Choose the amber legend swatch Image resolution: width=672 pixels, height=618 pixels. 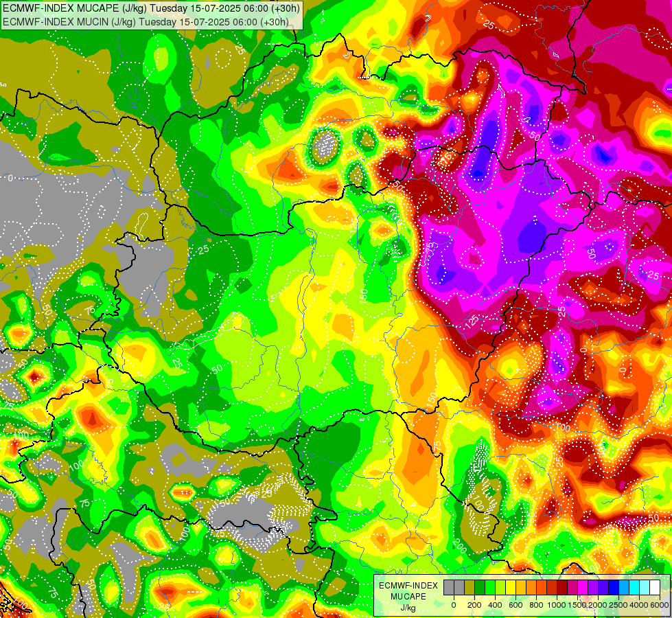click(x=521, y=587)
